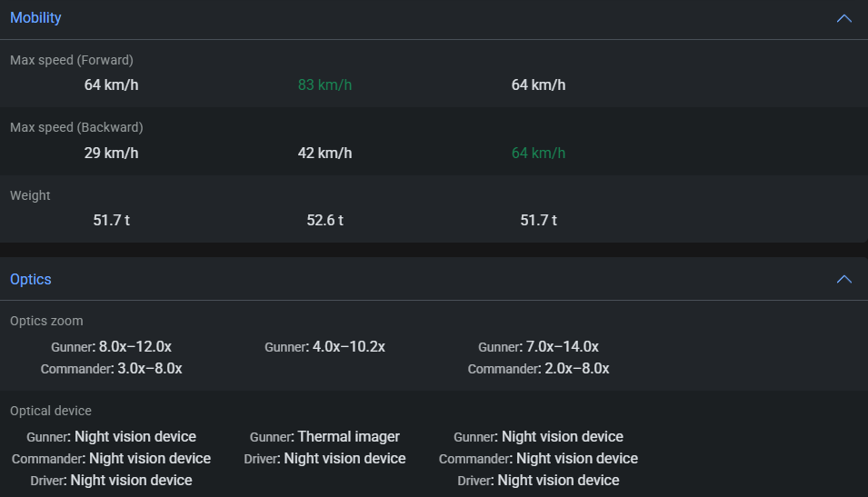868x497 pixels.
Task: Select the Max speed (Backward) label
Action: (x=76, y=127)
